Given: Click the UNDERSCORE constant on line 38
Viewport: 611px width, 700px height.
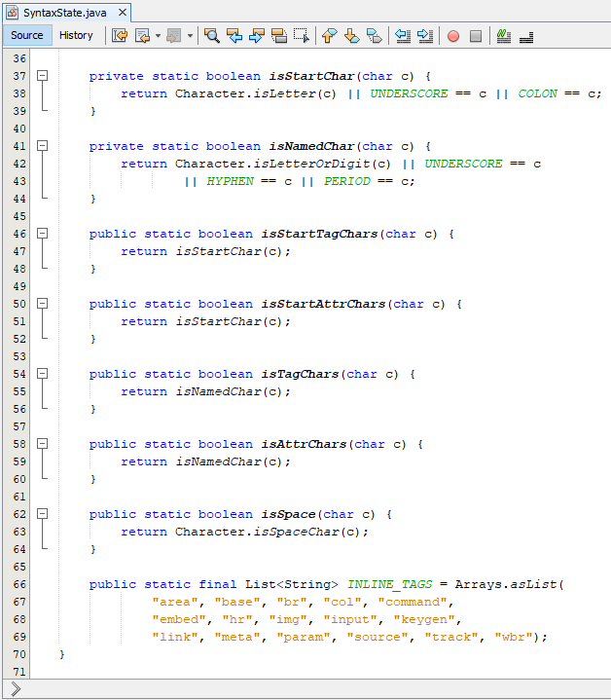Looking at the screenshot, I should [409, 93].
